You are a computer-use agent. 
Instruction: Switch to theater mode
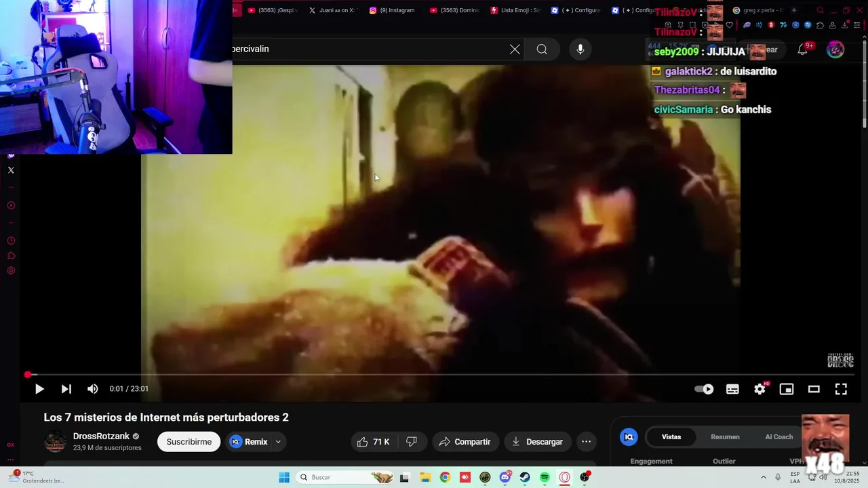click(814, 389)
